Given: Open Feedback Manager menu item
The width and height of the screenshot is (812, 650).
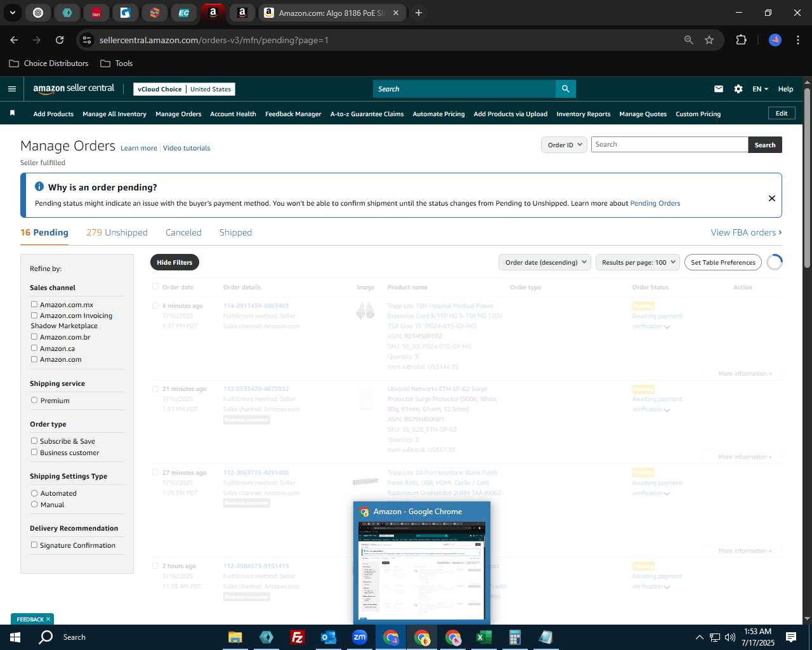Looking at the screenshot, I should [x=293, y=114].
